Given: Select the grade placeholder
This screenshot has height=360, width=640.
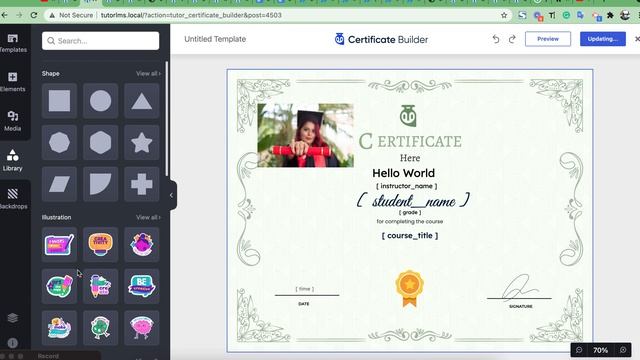Looking at the screenshot, I should pyautogui.click(x=410, y=213).
